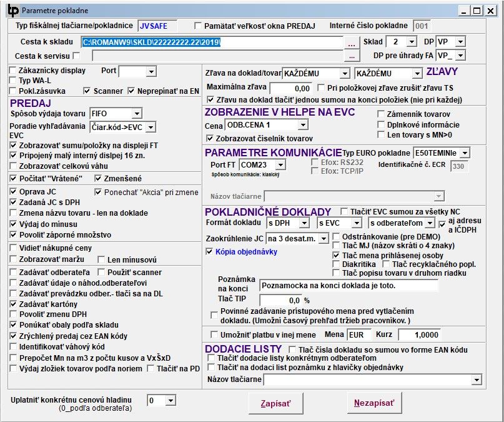Screen dimensions: 504x422
Task: Click the Cesta k skladu path field
Action: 212,43
